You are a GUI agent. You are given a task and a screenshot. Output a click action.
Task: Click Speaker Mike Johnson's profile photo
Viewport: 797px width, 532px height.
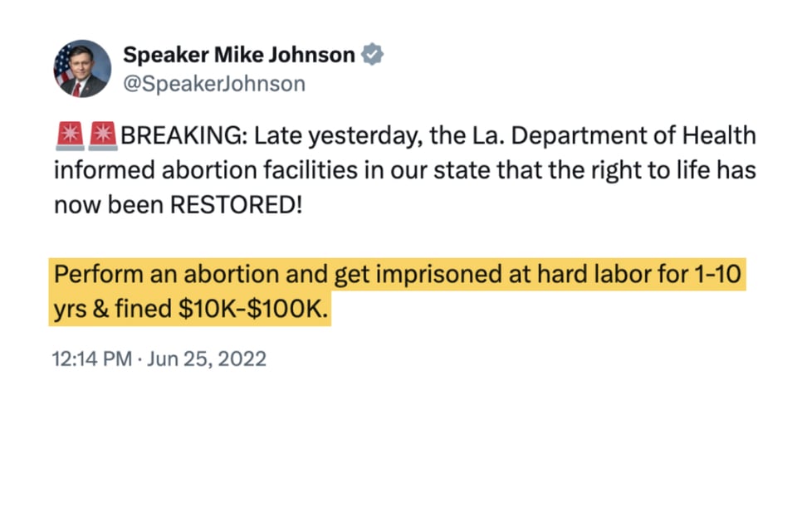point(82,68)
